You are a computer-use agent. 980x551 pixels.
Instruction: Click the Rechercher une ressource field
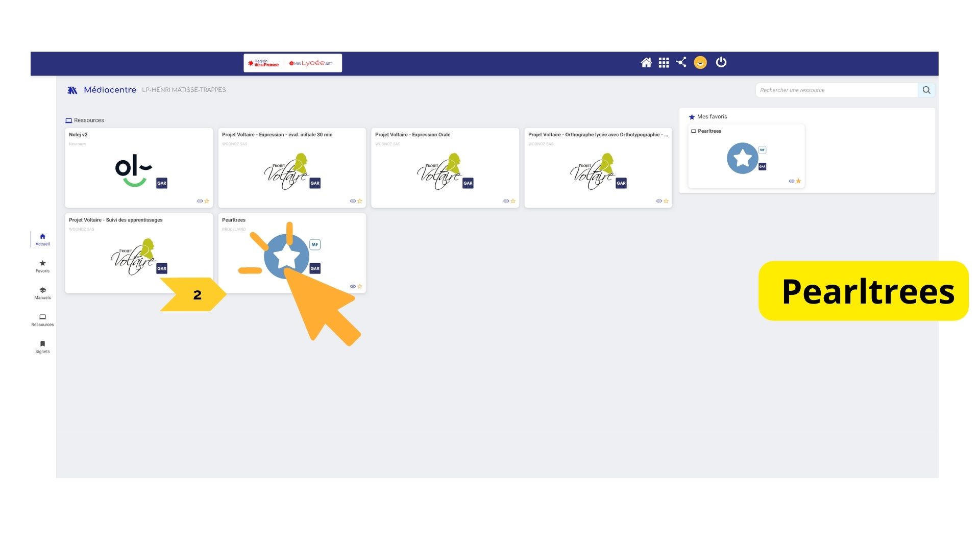tap(836, 90)
